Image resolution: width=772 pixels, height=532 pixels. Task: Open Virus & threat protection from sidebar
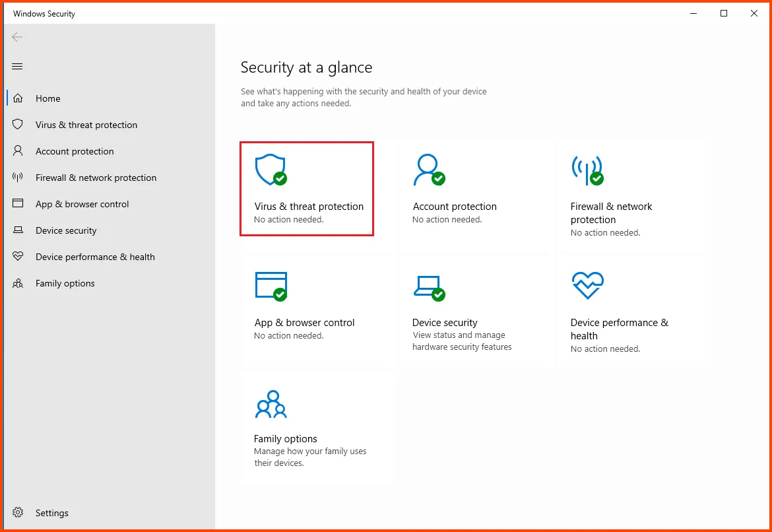tap(86, 125)
